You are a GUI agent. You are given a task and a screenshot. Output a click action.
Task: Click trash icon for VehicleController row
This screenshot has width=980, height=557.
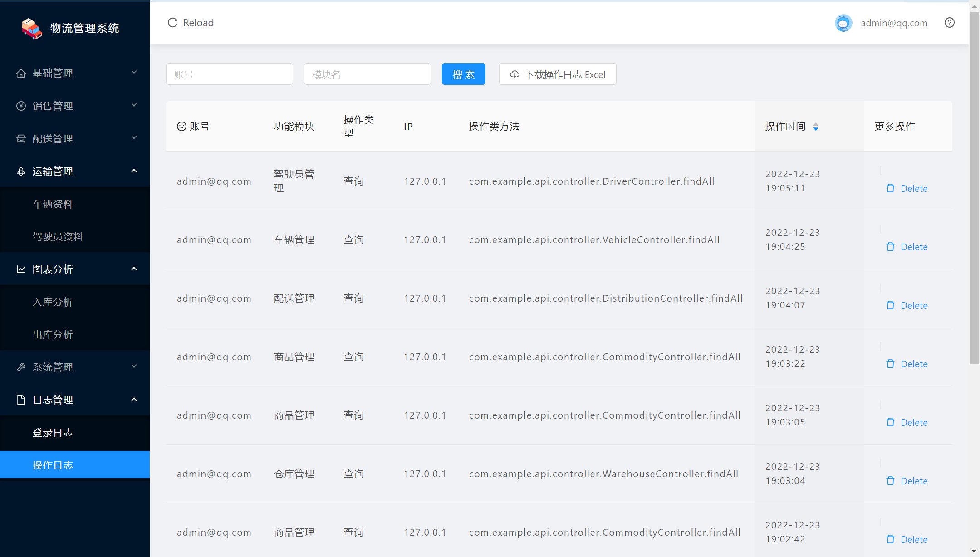pyautogui.click(x=891, y=247)
